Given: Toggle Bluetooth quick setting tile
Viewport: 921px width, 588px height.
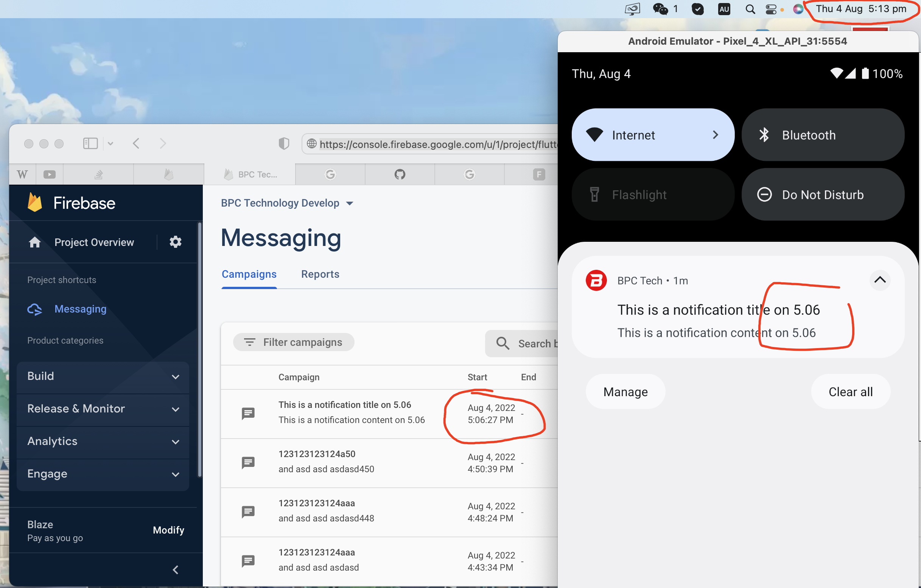Looking at the screenshot, I should [x=823, y=135].
